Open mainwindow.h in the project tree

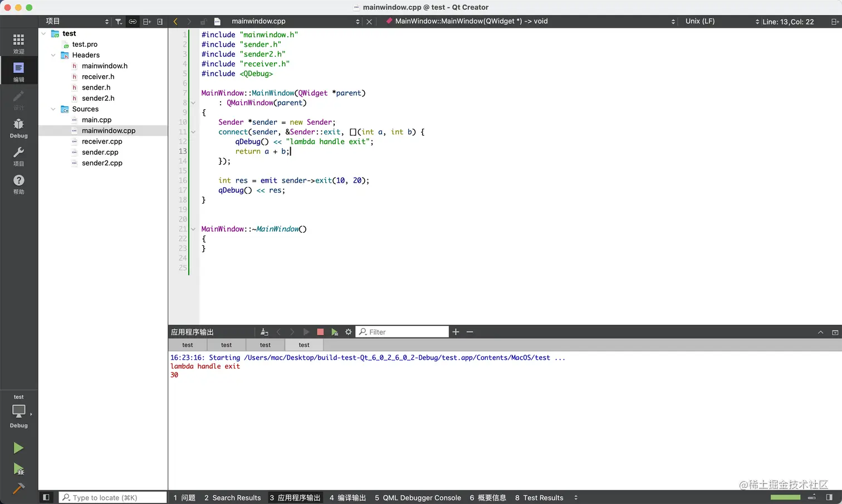coord(105,66)
